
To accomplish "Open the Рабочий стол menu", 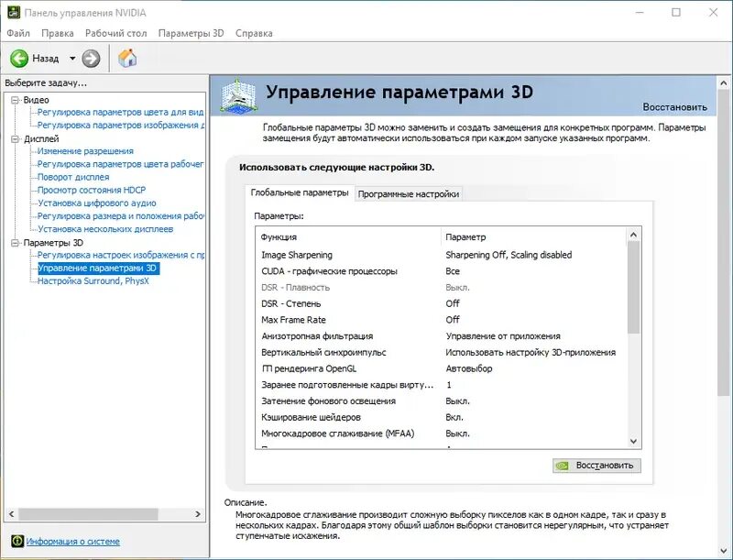I will point(116,33).
